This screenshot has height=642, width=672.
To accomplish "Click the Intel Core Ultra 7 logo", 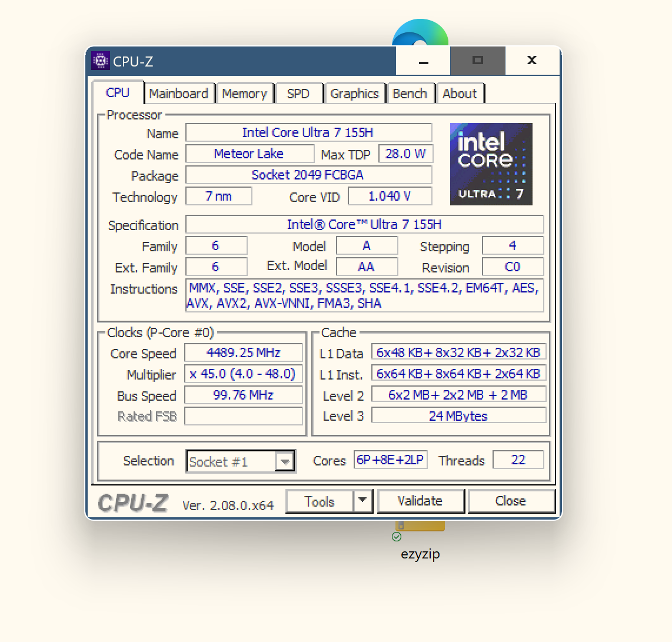I will click(x=491, y=164).
